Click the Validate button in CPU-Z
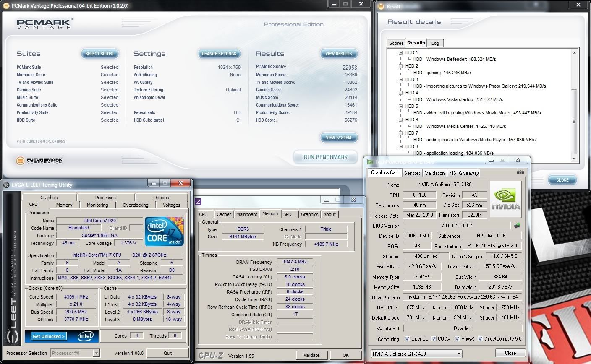Viewport: 591px width, 364px height. click(x=311, y=355)
